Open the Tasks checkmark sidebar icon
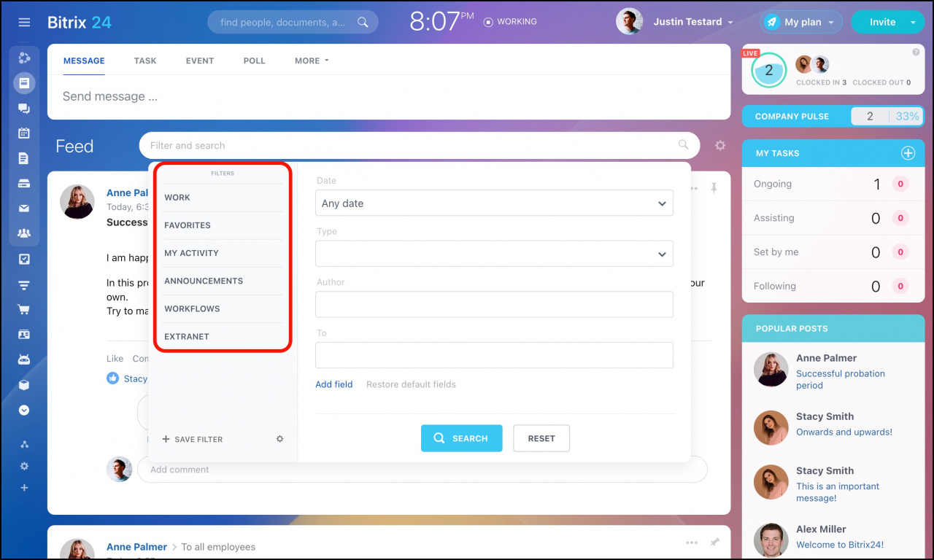This screenshot has height=560, width=934. pos(24,259)
